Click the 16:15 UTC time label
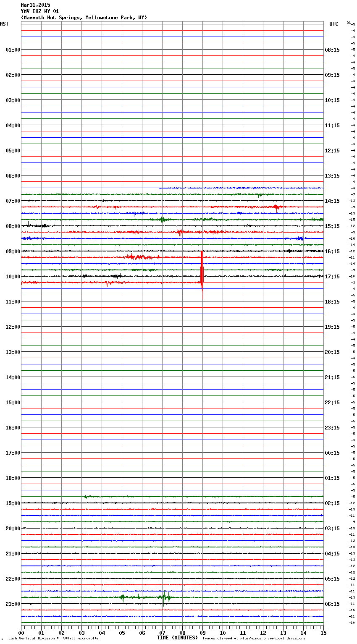The height and width of the screenshot is (644, 357). point(332,251)
